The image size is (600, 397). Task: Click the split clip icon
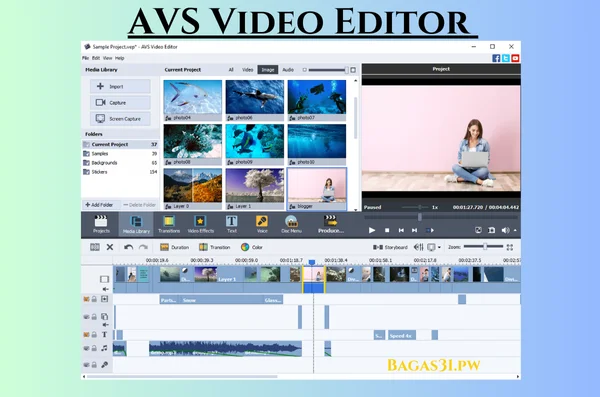click(95, 247)
